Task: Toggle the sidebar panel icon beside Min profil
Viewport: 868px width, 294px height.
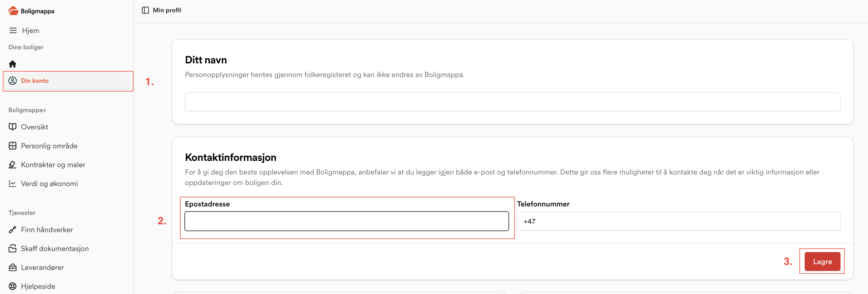Action: pyautogui.click(x=145, y=10)
